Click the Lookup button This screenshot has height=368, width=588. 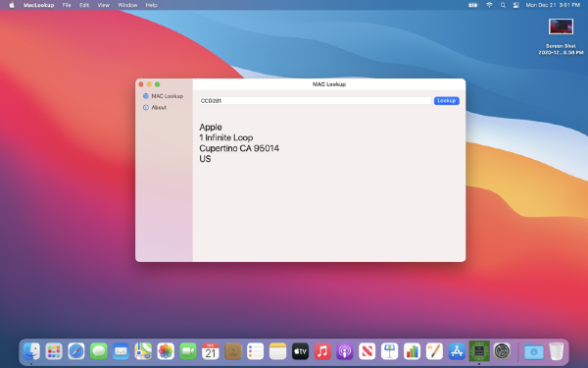(446, 101)
